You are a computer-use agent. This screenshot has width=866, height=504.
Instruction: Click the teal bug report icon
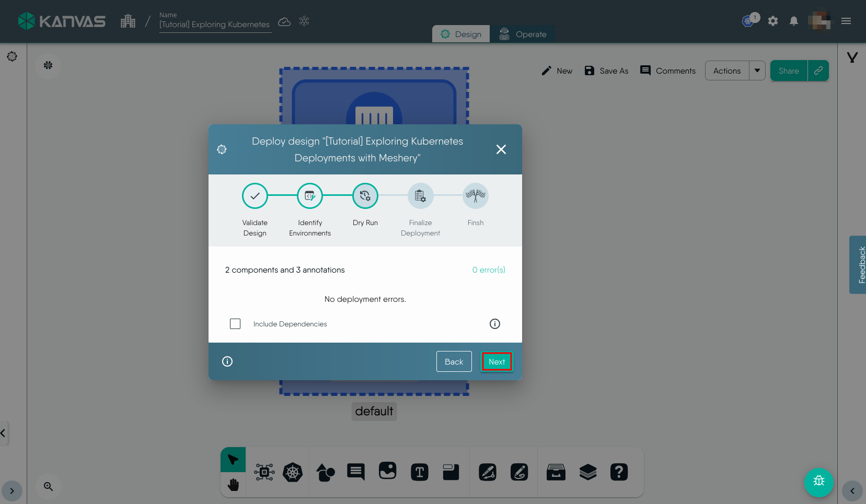click(818, 482)
